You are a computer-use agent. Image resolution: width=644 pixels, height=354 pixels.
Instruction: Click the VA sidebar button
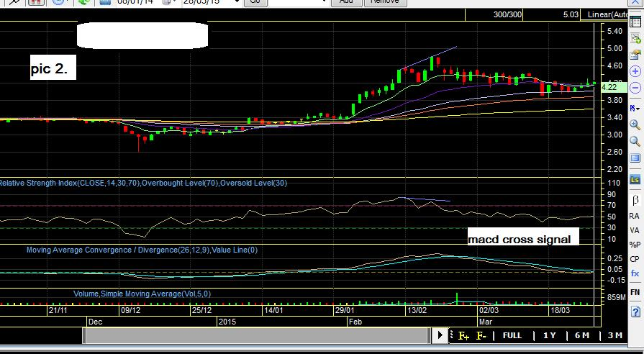(x=635, y=230)
